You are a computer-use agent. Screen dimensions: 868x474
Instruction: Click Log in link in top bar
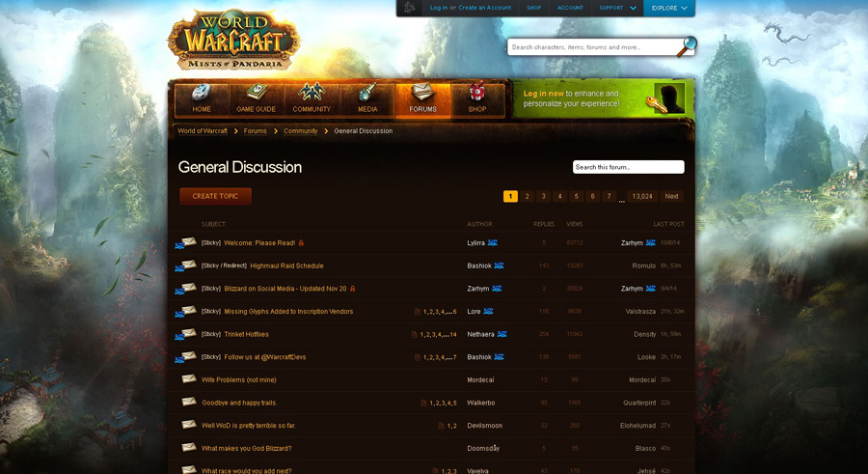tap(439, 8)
